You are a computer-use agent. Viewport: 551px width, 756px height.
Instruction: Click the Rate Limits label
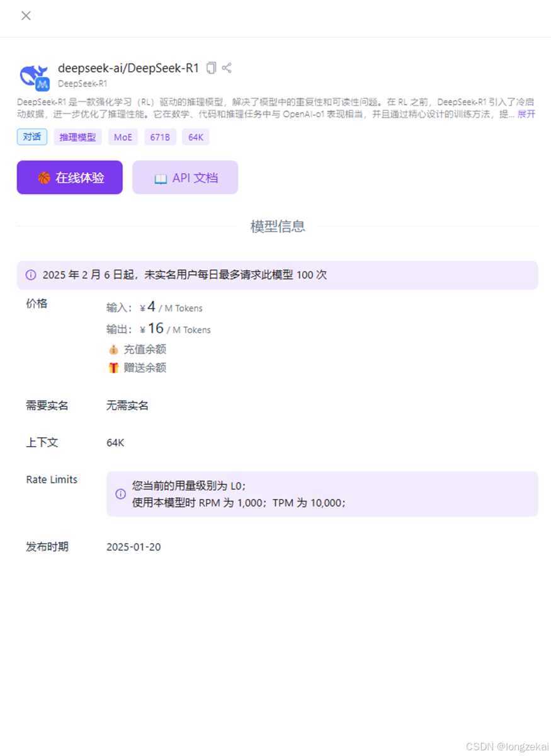click(52, 479)
